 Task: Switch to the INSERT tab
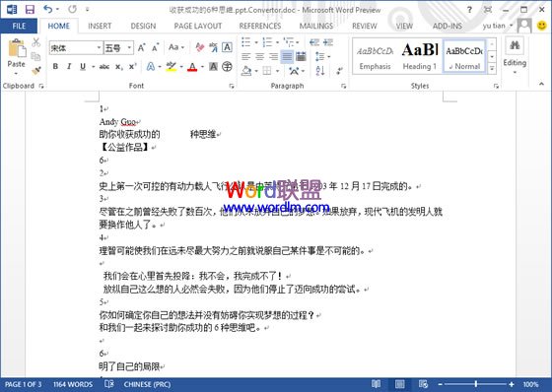[x=100, y=26]
